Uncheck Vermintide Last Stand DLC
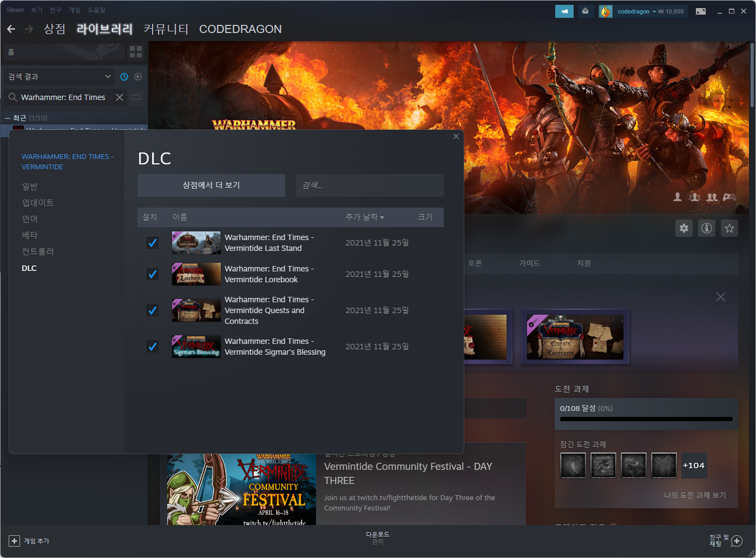The image size is (756, 558). (x=153, y=243)
